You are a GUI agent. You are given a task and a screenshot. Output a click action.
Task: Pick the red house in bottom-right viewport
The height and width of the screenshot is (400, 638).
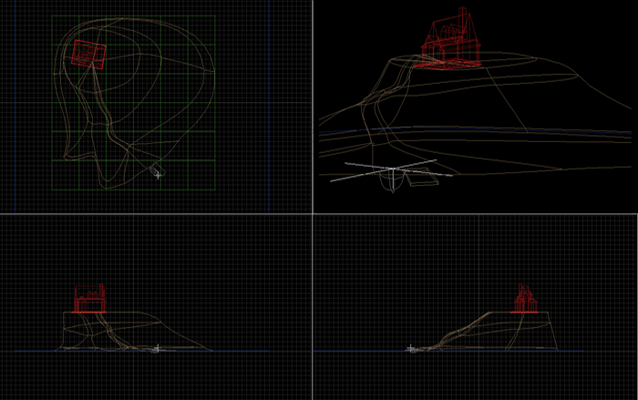[x=525, y=300]
